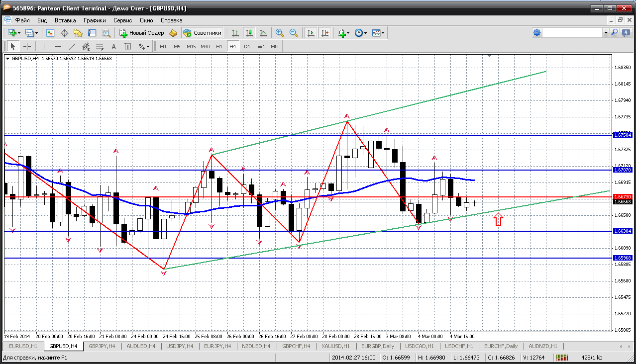Select the cursor arrow tool
Image resolution: width=636 pixels, height=364 pixels.
(x=13, y=46)
